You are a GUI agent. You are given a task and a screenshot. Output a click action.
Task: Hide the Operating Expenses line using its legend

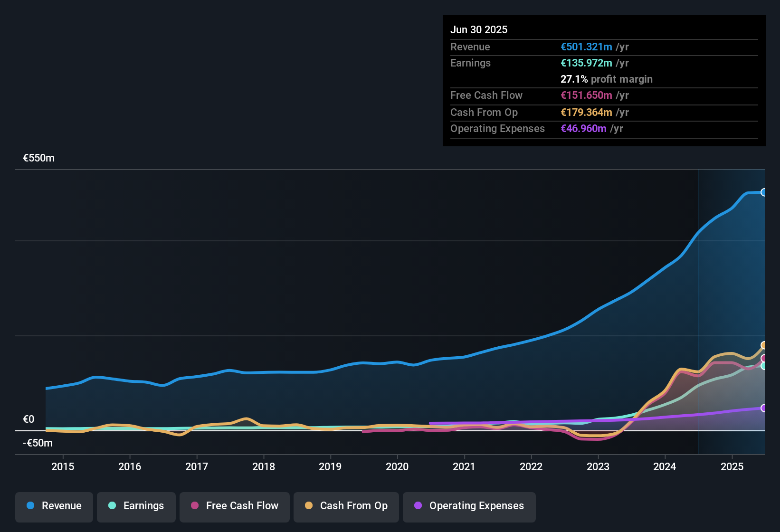click(469, 506)
